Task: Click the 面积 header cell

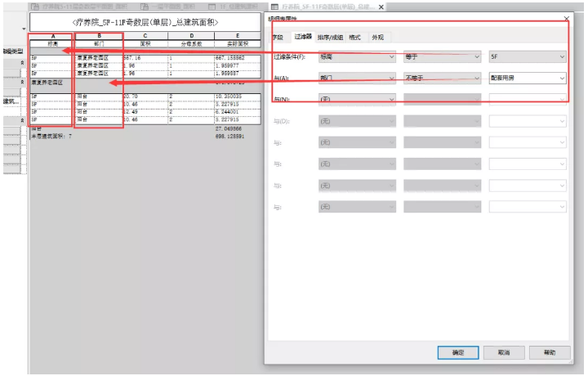Action: pyautogui.click(x=145, y=43)
